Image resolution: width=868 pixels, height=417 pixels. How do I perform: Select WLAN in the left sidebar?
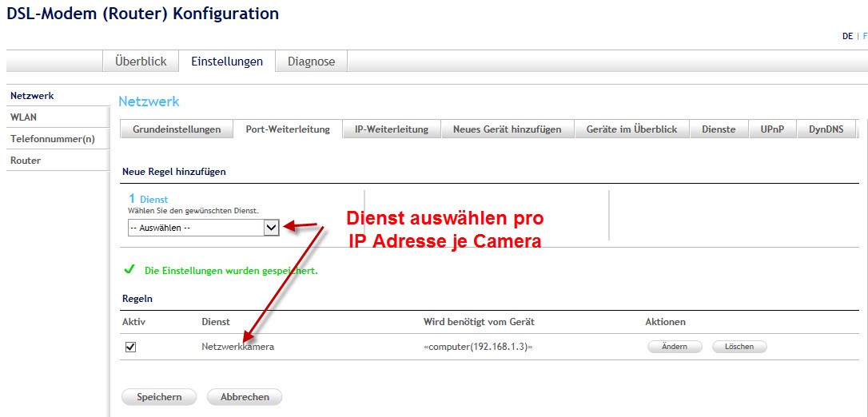tap(24, 117)
